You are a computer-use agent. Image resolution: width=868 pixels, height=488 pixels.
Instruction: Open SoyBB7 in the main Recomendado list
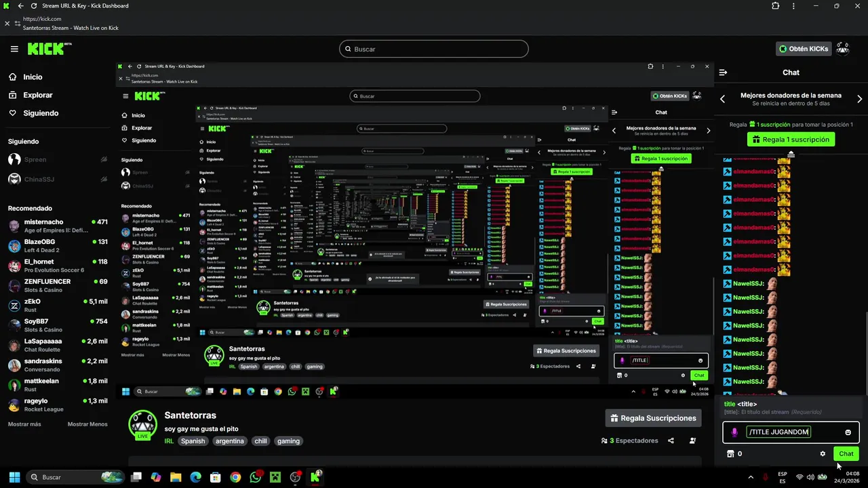[x=58, y=325]
